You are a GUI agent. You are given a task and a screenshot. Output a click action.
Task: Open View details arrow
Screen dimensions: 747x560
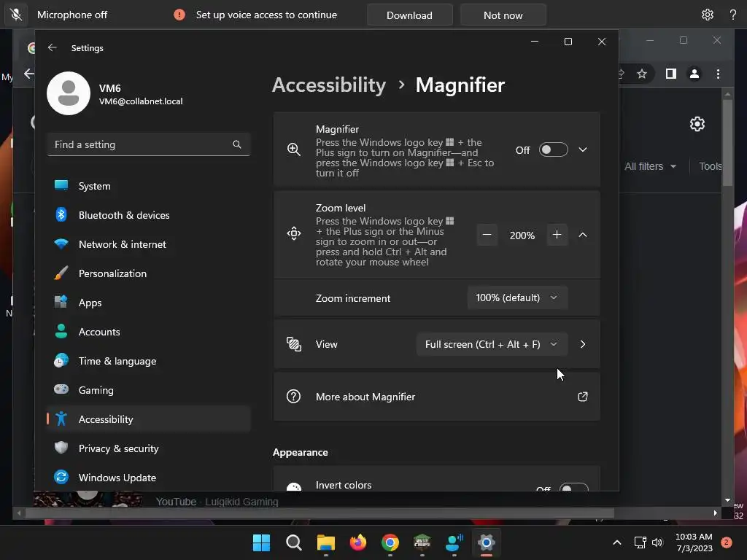[x=583, y=344]
